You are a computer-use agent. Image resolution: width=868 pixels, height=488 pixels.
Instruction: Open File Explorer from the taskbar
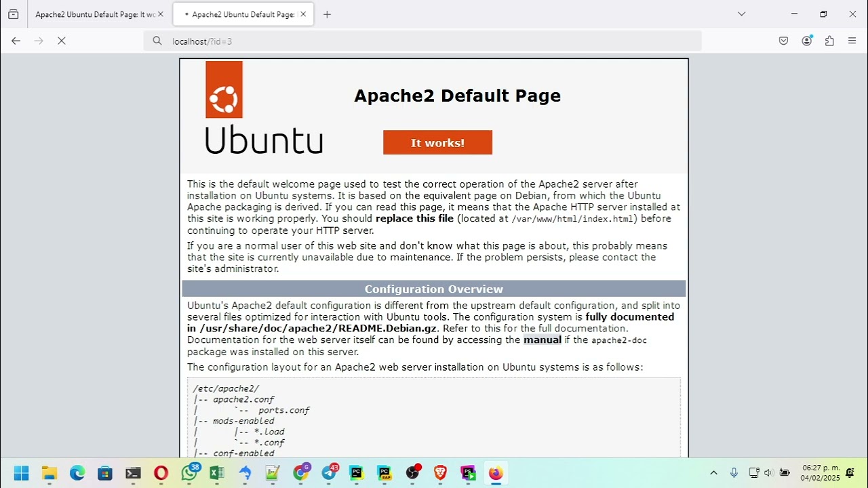click(x=50, y=472)
